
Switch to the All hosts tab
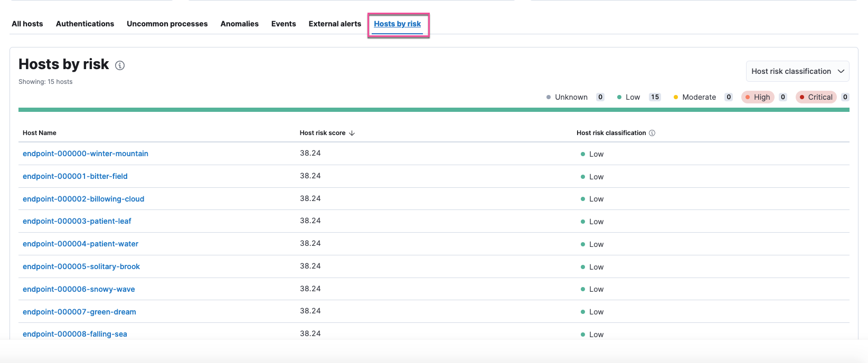(x=27, y=24)
